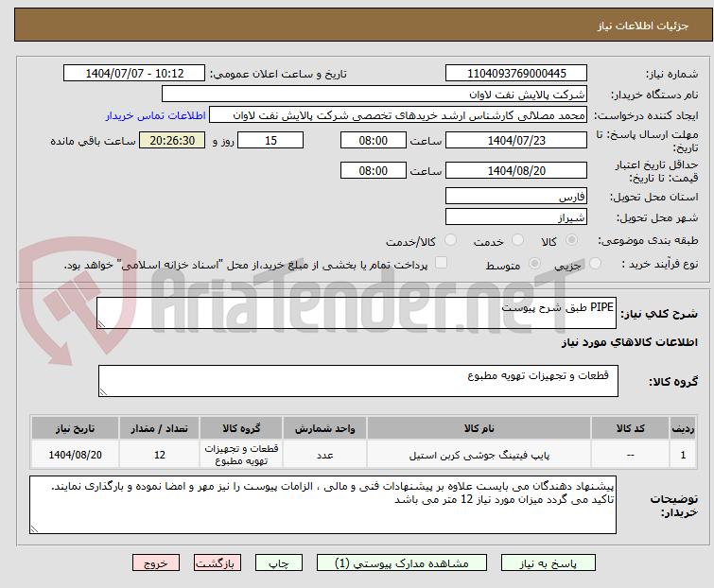Click the 'پاسخ به نیاز' button
This screenshot has height=588, width=714.
pyautogui.click(x=548, y=563)
